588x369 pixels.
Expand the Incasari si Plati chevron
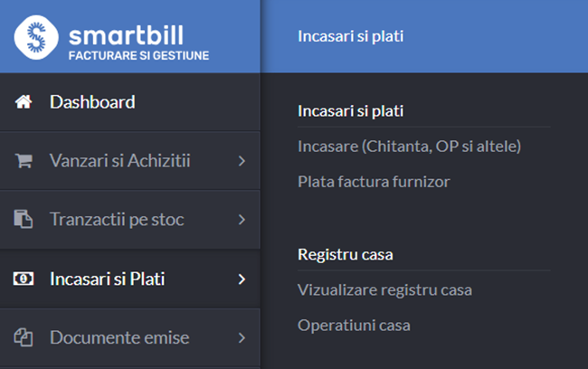242,279
